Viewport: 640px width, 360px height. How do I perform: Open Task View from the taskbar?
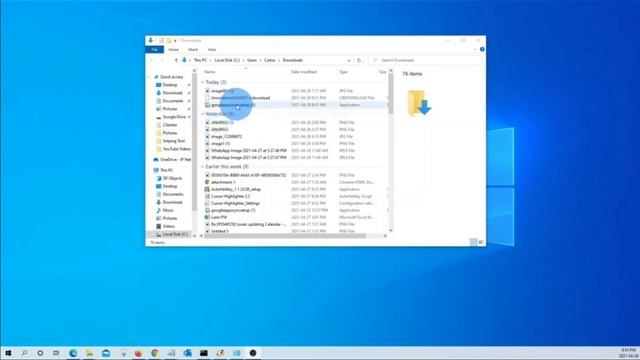(56, 353)
